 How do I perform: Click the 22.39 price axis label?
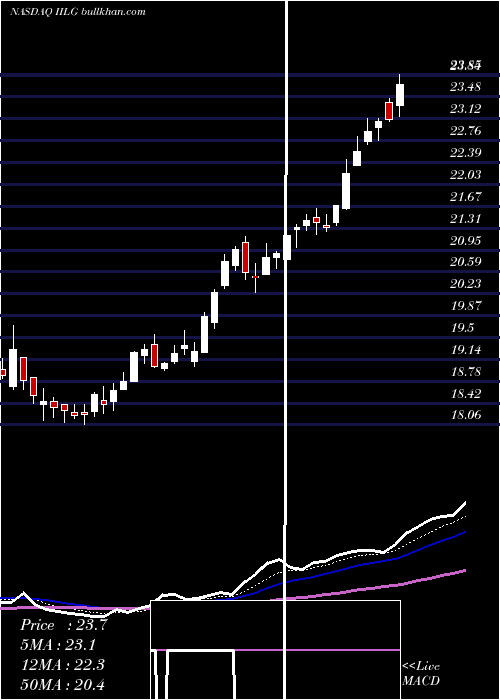[466, 153]
